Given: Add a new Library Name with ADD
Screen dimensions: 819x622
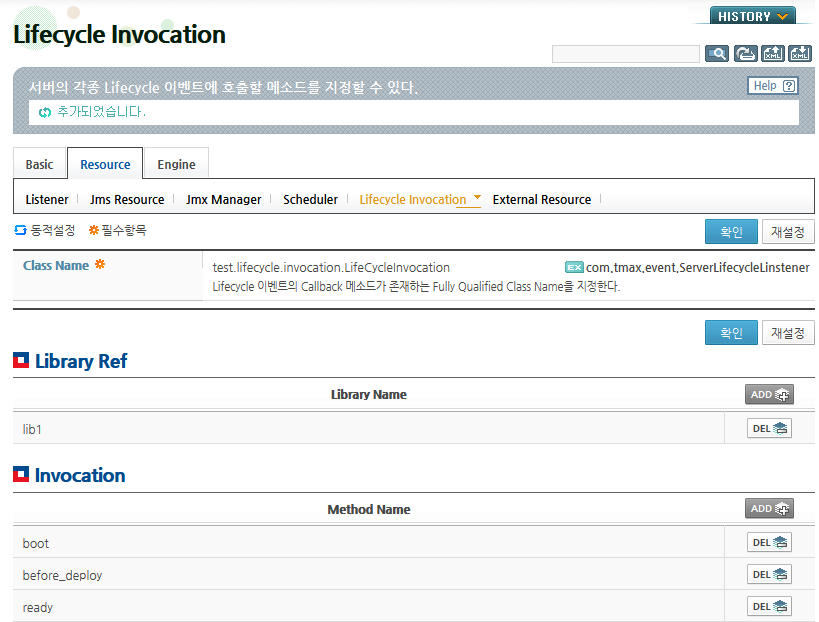Looking at the screenshot, I should point(769,394).
